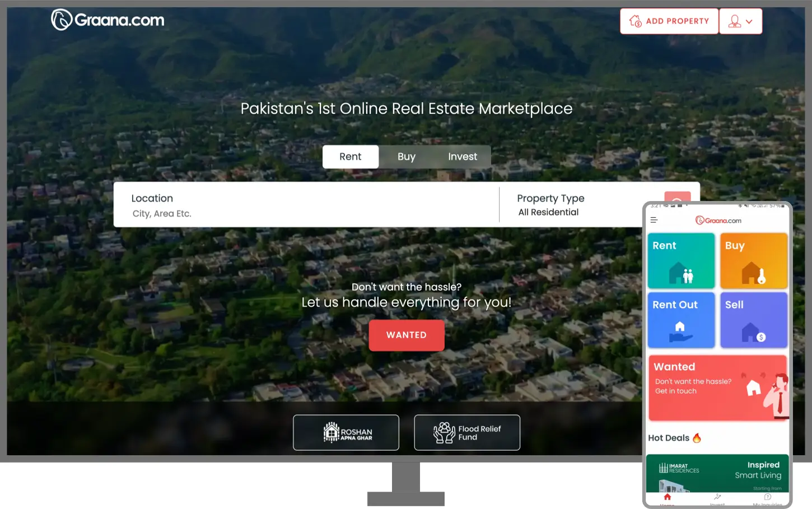Click the 'Pakistan's 1st Online Real Estate Marketplace' headline
812x509 pixels.
tap(407, 109)
